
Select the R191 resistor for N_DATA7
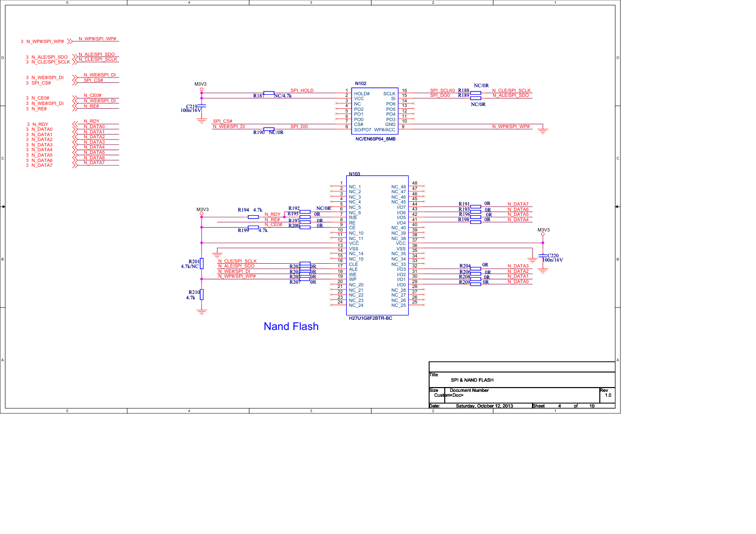tap(475, 207)
